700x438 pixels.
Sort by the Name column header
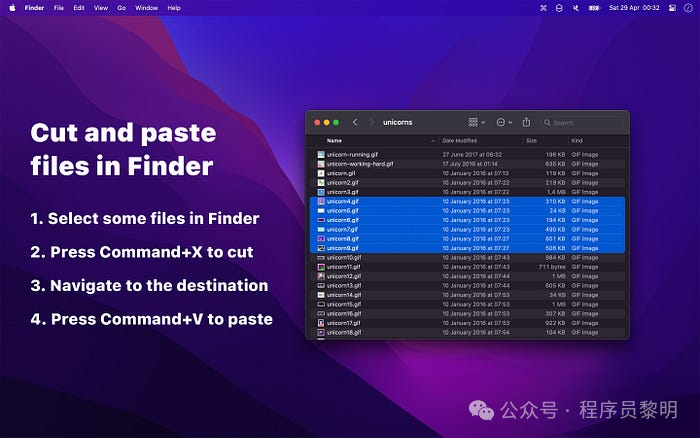334,141
